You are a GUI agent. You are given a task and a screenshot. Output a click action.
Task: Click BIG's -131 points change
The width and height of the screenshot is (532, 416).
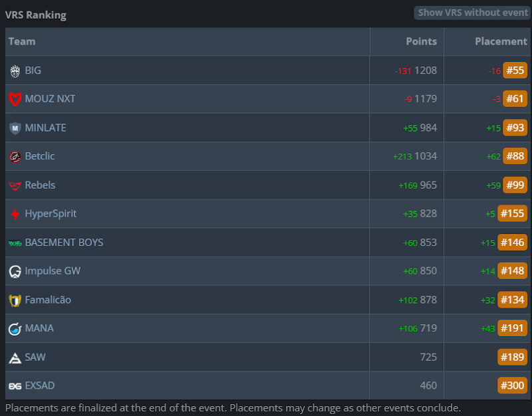[x=403, y=71]
